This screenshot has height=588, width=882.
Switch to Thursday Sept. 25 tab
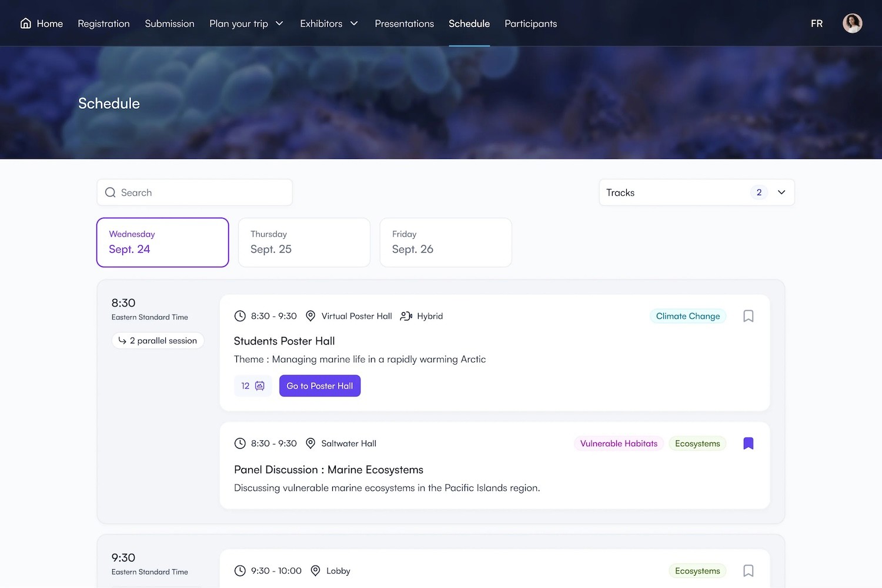point(304,242)
